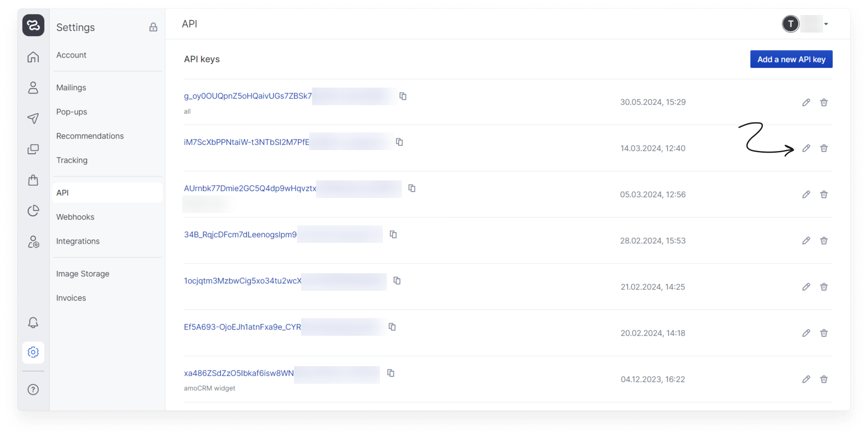Click the user avatar with letter T
Screen dimensions: 868x437
click(791, 24)
